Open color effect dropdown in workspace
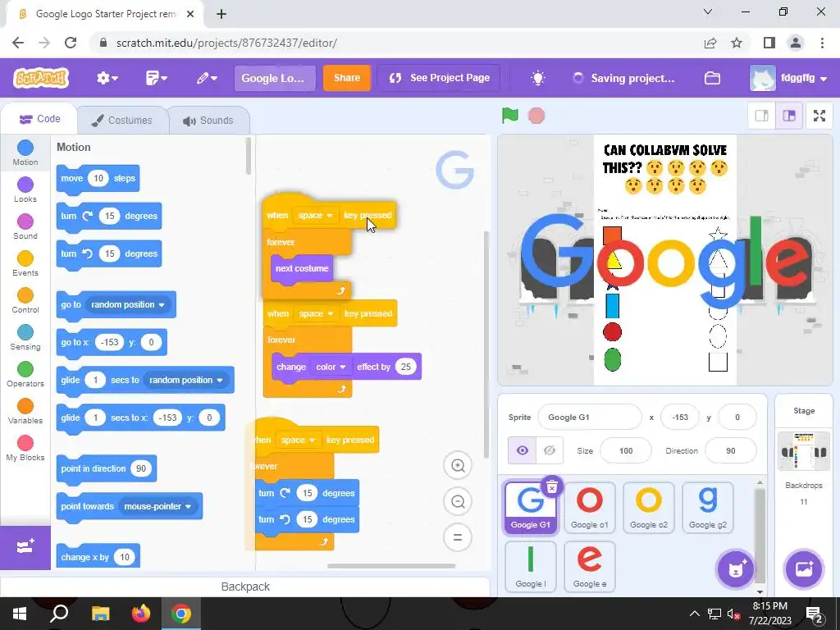 [x=331, y=367]
